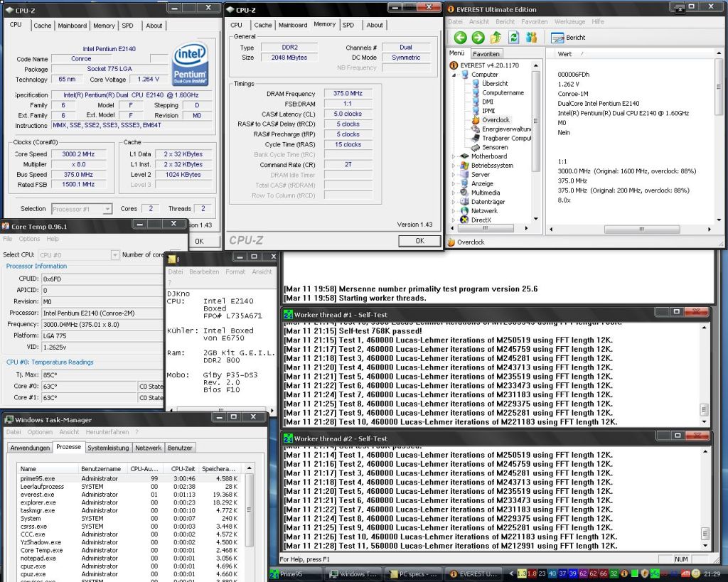Viewport: 728px width, 582px height.
Task: Click the EVEREST two-people toolbar icon
Action: point(532,38)
